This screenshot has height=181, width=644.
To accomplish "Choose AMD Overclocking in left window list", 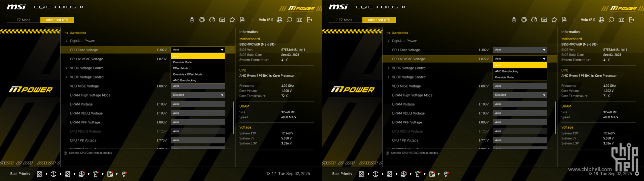I will 198,80.
